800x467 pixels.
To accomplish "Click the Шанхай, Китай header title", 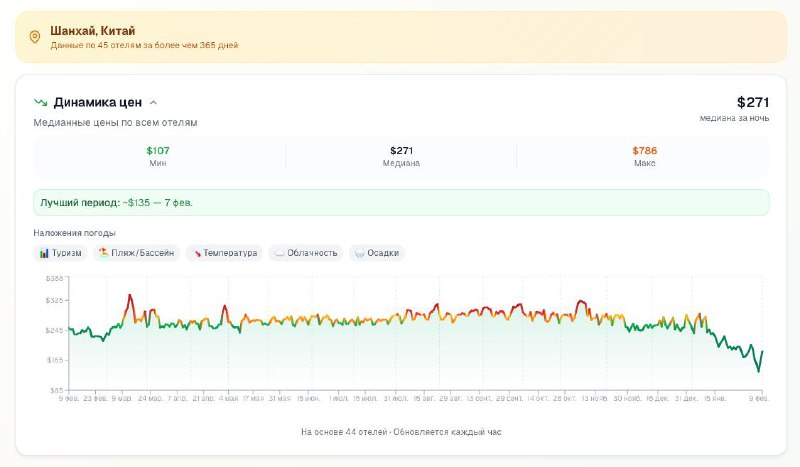I will click(93, 31).
